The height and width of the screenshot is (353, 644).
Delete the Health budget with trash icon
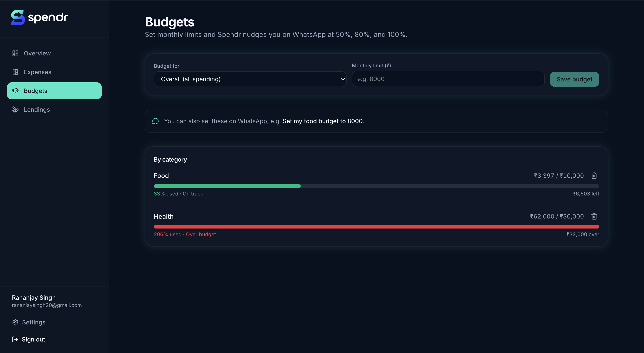click(x=594, y=216)
